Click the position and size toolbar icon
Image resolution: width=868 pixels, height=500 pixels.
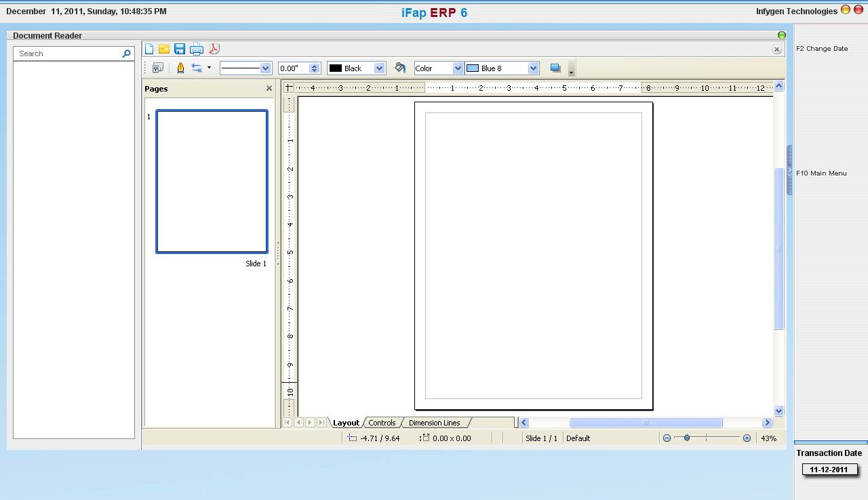(158, 68)
